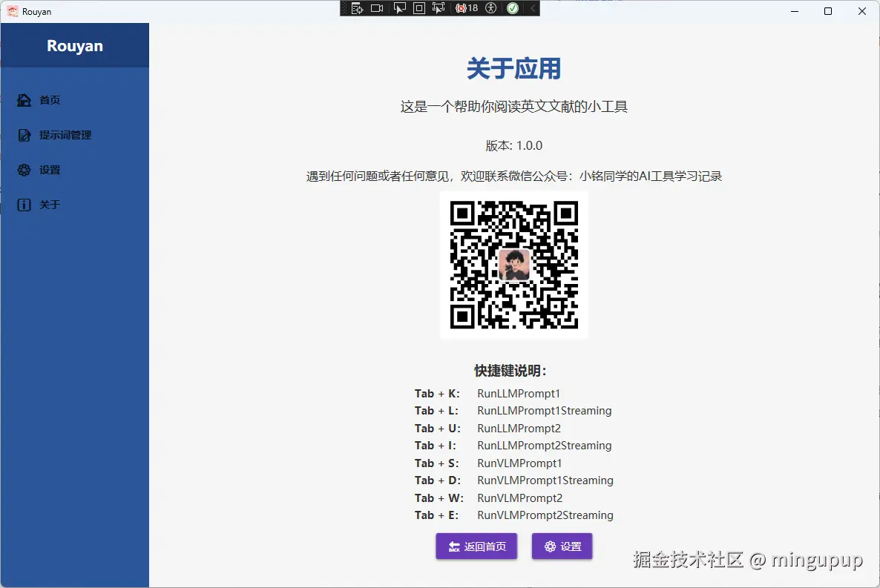Click the edit-note icon beside 提示词管理
Viewport: 880px width, 588px height.
point(24,135)
